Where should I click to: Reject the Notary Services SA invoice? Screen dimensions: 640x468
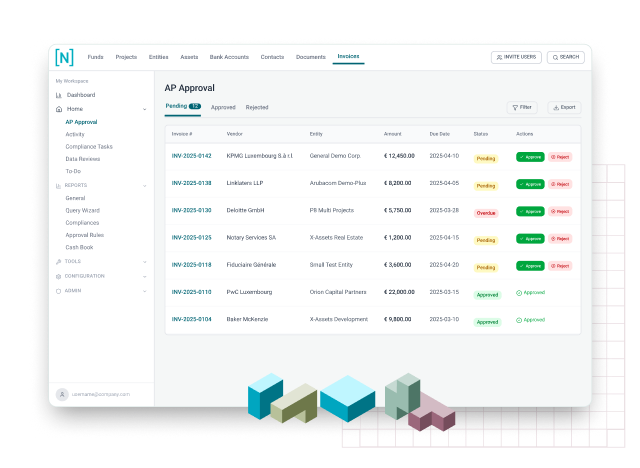[560, 239]
